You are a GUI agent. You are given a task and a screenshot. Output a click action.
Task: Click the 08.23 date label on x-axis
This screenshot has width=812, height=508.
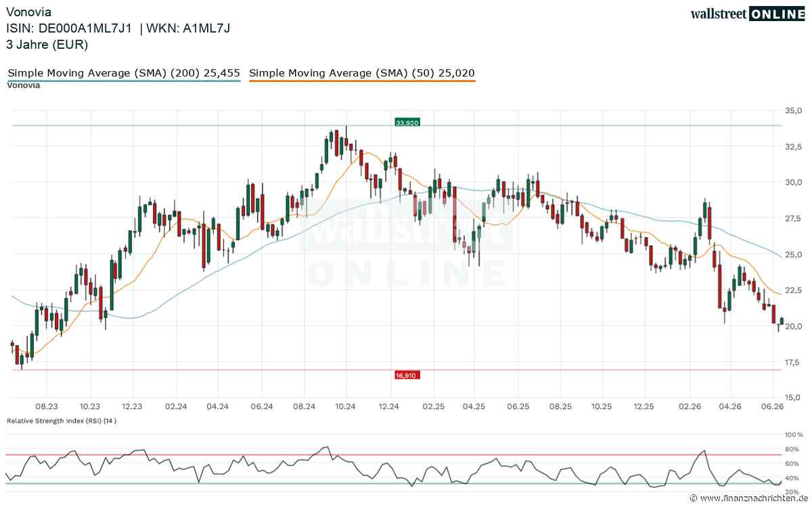[47, 406]
